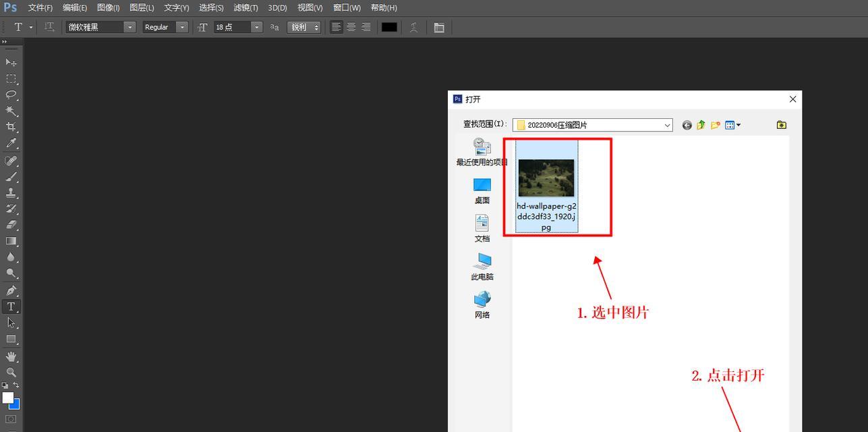The image size is (868, 432).
Task: Click the foreground color swatch
Action: [x=7, y=398]
